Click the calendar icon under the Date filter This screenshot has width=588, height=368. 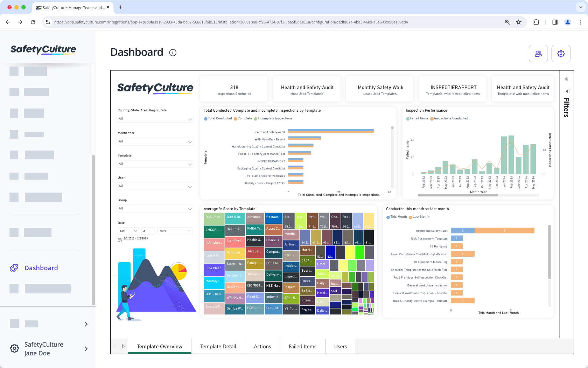coord(119,239)
